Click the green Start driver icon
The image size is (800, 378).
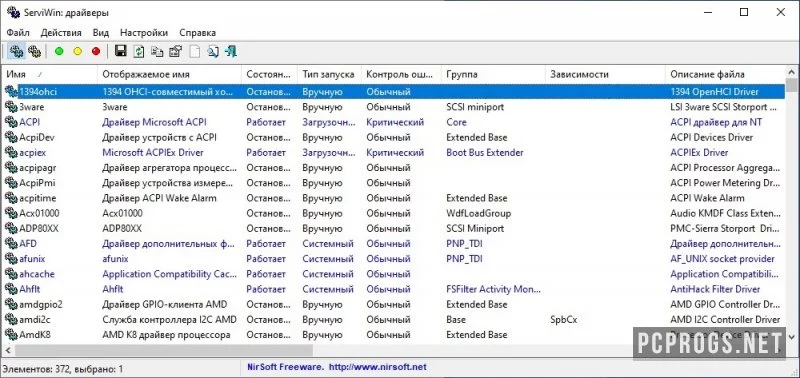click(x=59, y=51)
